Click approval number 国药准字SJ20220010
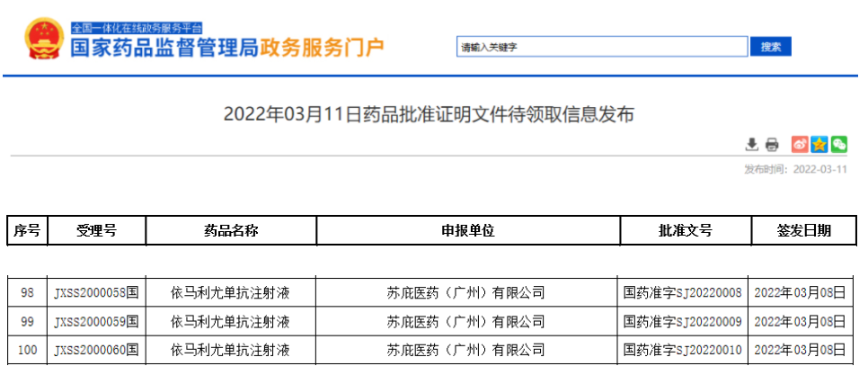868x375 pixels. click(683, 349)
